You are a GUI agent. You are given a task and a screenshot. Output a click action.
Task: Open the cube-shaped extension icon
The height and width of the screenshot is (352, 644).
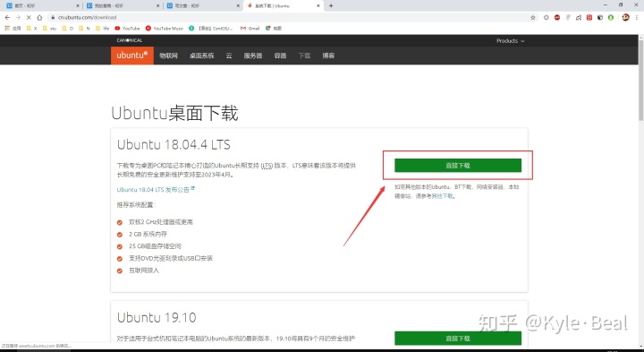pyautogui.click(x=600, y=17)
